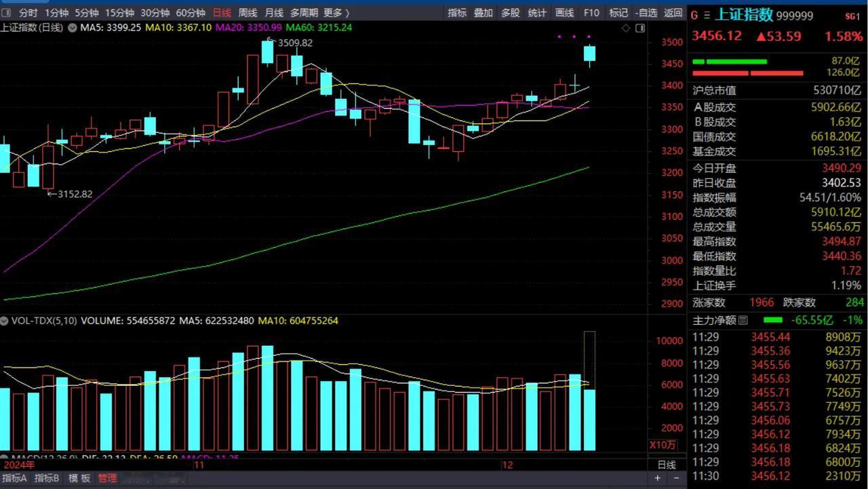Viewport: 868px width, 489px height.
Task: Toggle the side panel layout icon near diamond
Action: [x=639, y=28]
